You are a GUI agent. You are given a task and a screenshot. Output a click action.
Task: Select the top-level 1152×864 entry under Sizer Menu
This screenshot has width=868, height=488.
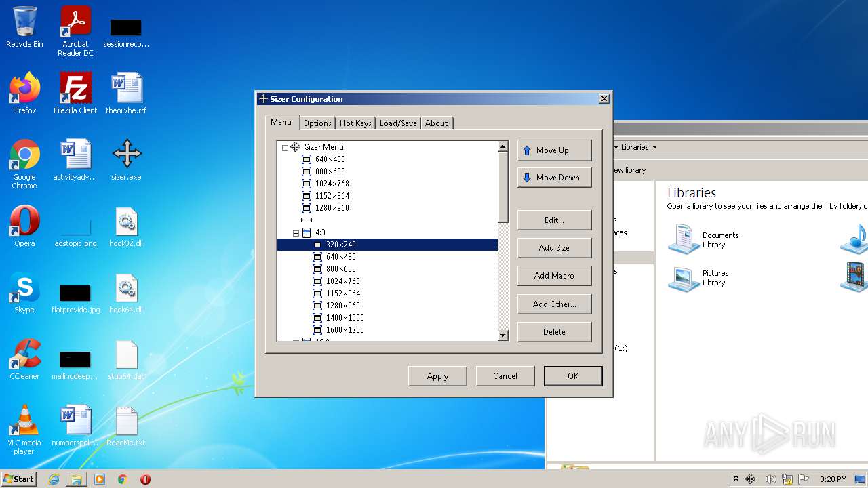point(332,196)
